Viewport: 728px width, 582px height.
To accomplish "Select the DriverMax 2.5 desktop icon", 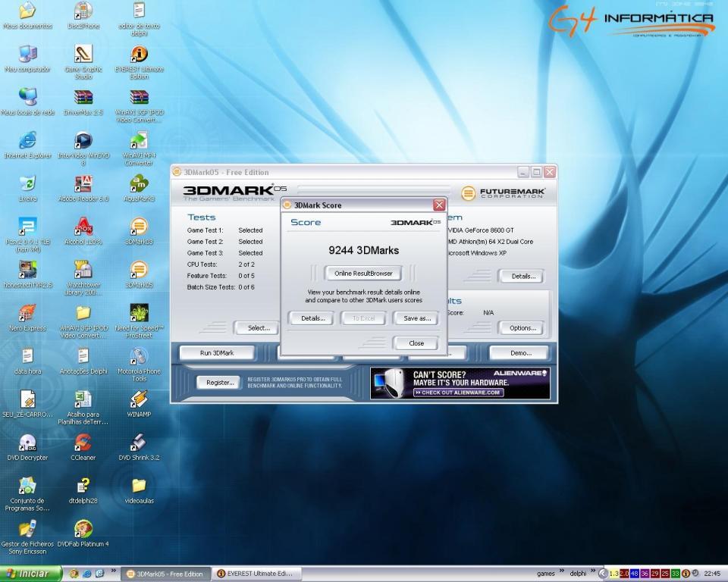I will click(83, 102).
